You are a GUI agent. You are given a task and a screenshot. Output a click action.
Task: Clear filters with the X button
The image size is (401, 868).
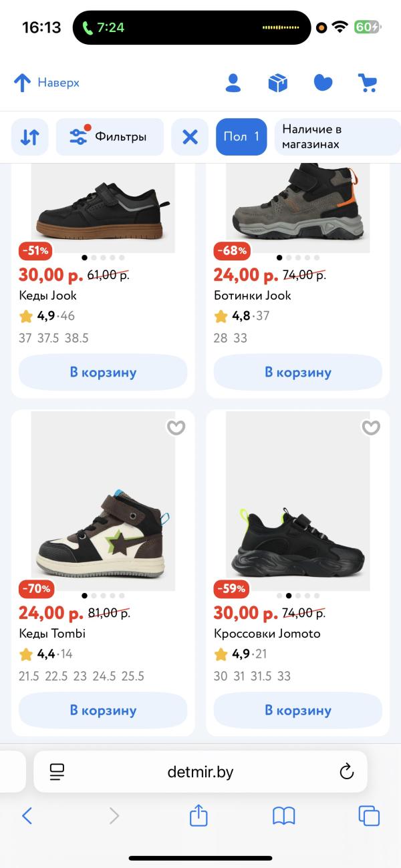(190, 137)
